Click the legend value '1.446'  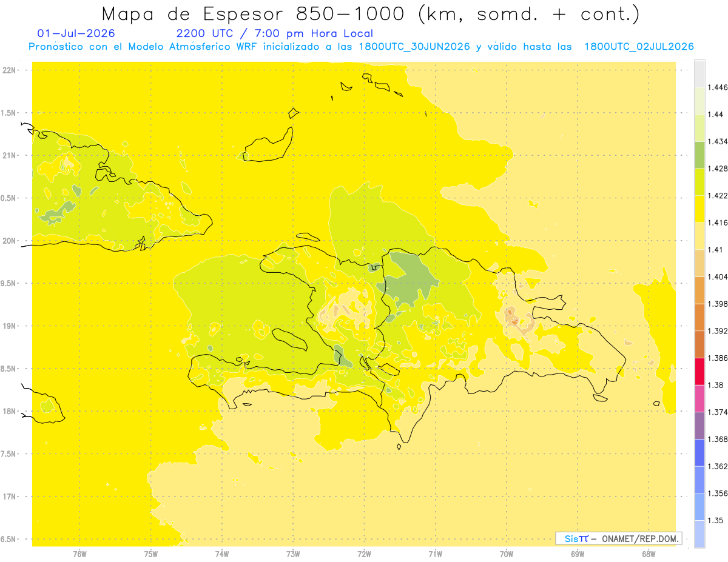(x=719, y=88)
